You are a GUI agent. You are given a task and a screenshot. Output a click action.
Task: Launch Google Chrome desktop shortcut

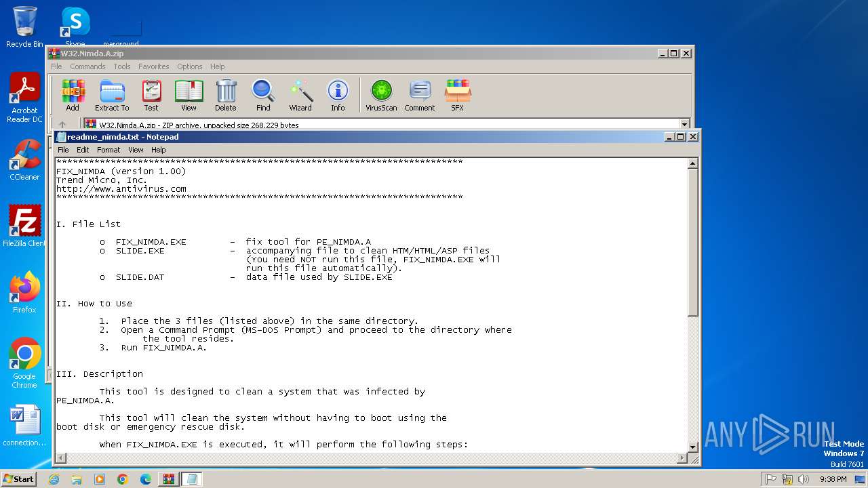point(24,363)
